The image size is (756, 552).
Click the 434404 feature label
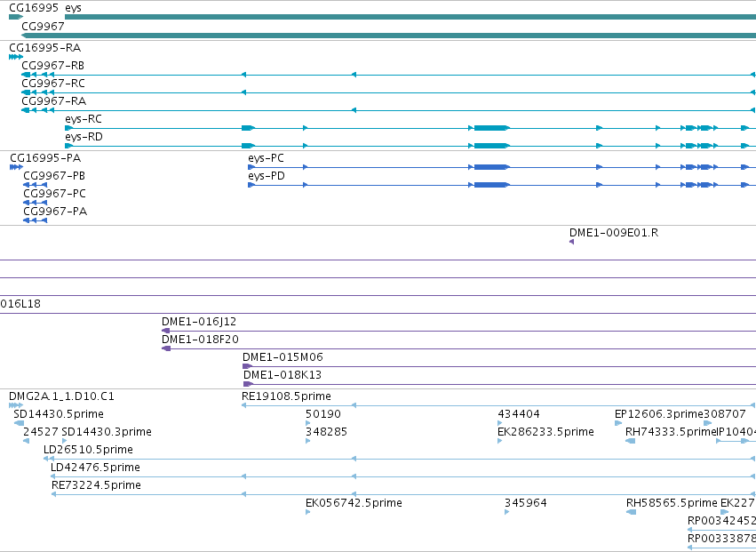(x=519, y=414)
